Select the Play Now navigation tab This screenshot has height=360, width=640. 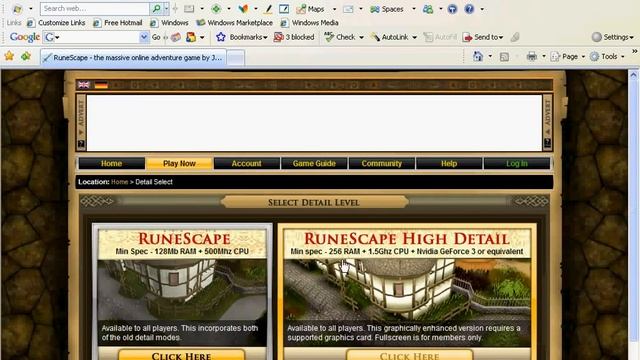[x=179, y=163]
